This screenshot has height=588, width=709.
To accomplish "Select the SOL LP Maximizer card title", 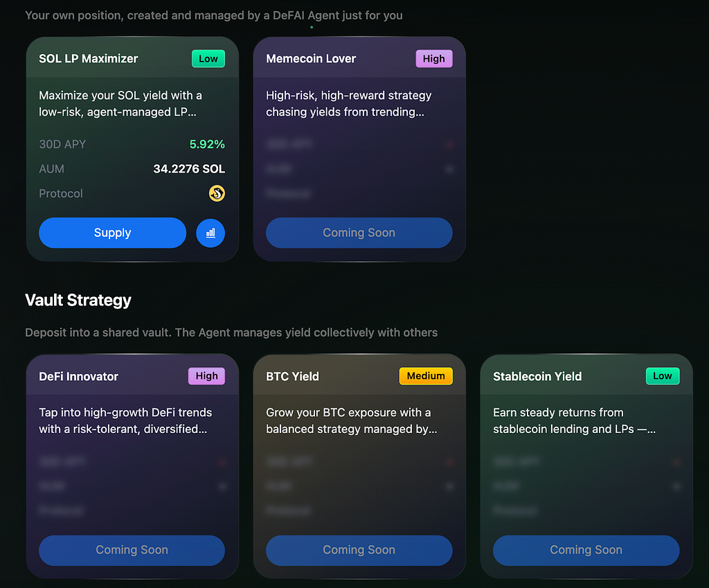I will (x=89, y=59).
